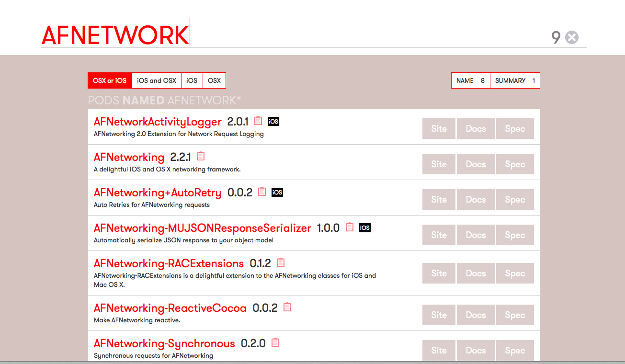Click 'Synchronous requests for AFNetworking' summary

153,355
